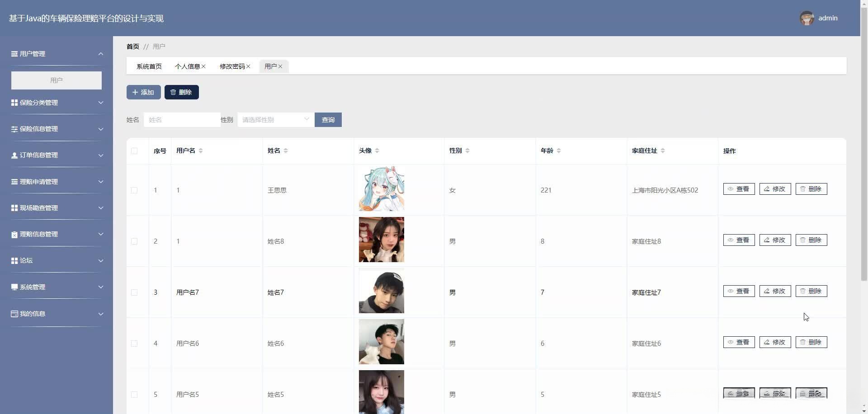
Task: Click the 论坛 grid icon
Action: (x=14, y=260)
